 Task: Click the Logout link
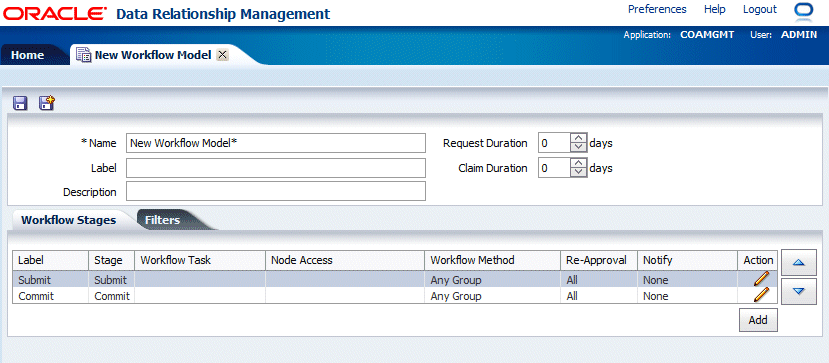[760, 9]
